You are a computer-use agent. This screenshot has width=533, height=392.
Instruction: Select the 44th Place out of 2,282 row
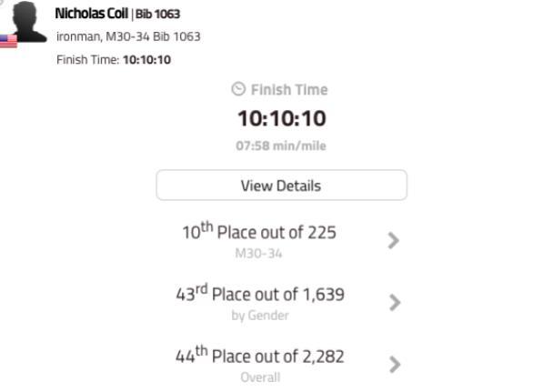point(281,364)
